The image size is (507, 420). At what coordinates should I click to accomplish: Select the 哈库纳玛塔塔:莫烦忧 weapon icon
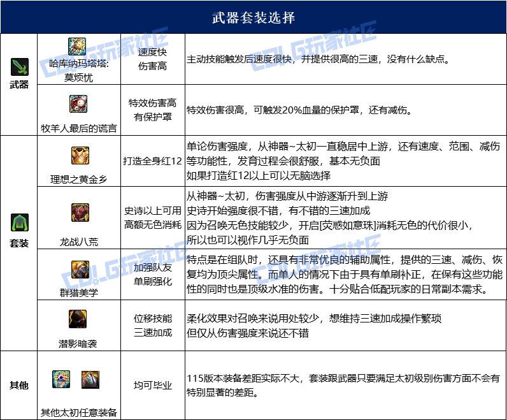[77, 47]
